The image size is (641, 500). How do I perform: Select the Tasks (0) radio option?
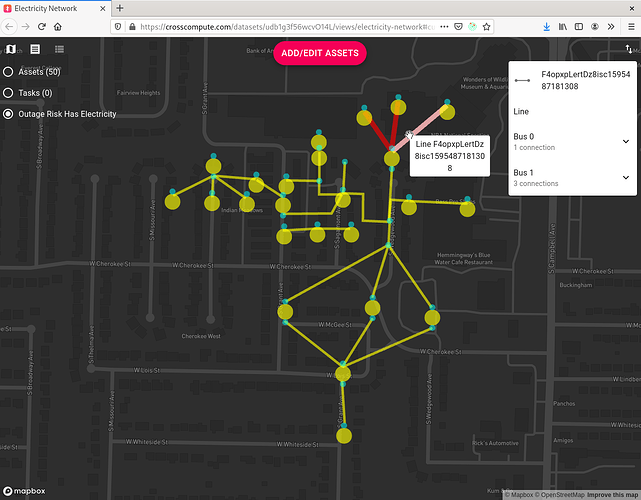(x=8, y=93)
